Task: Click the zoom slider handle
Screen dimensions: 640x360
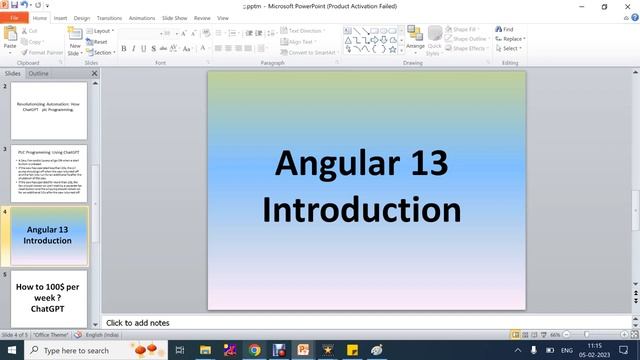Action: (x=587, y=335)
